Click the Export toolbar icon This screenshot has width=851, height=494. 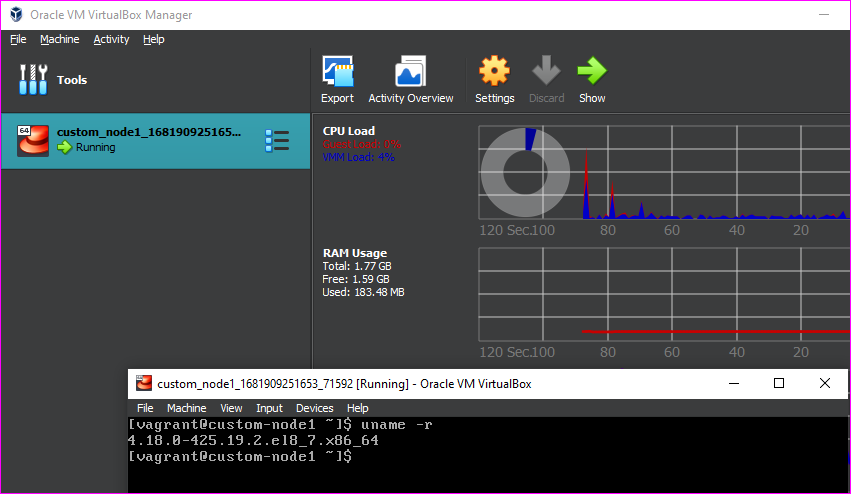pos(338,71)
